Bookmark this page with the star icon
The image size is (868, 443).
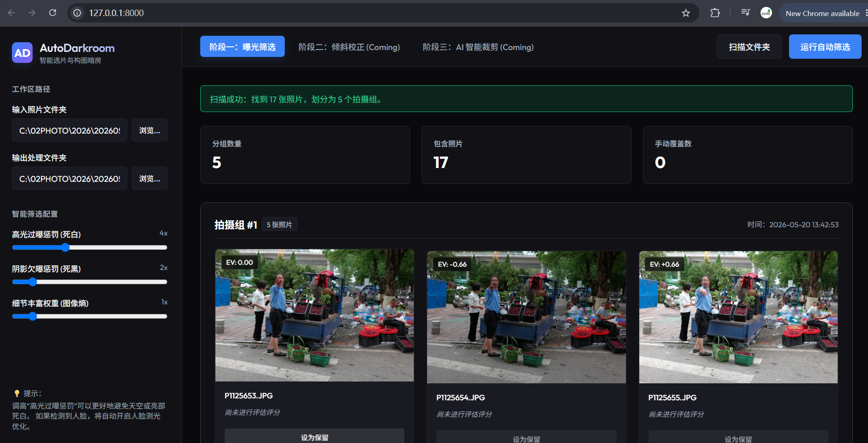pos(686,13)
